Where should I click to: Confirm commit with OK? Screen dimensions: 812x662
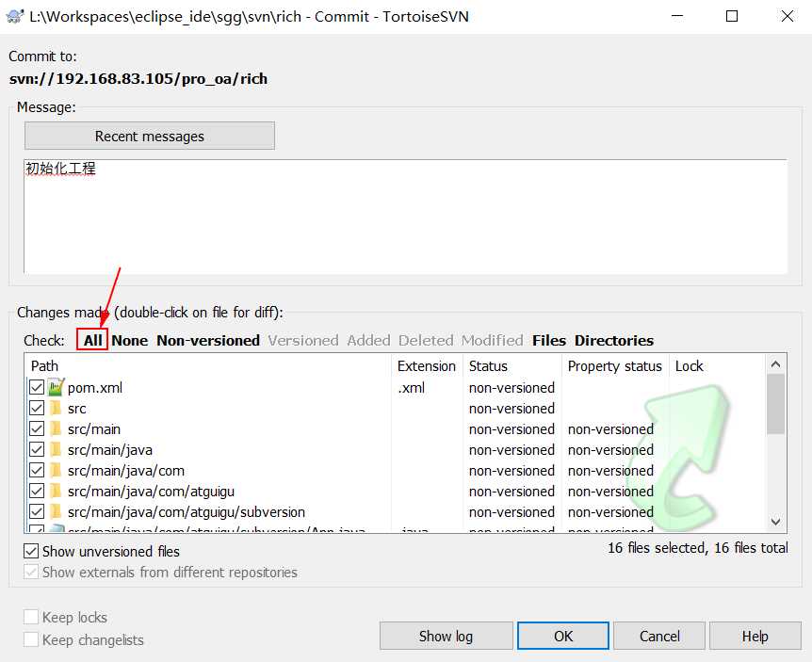(x=563, y=636)
